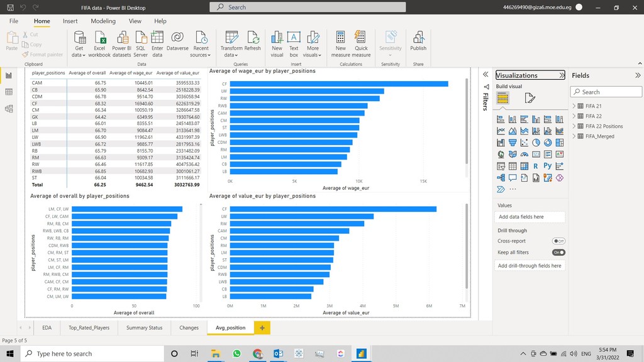Click the wage_eur chart vertical scrollbar

(x=467, y=121)
